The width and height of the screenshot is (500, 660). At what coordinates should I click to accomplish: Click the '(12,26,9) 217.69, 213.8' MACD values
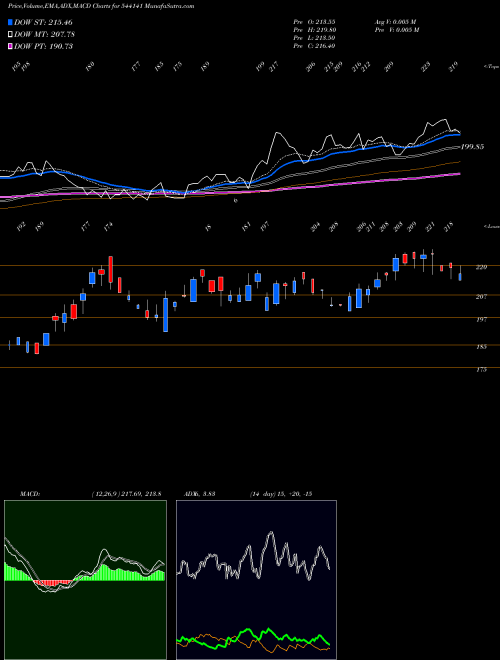pyautogui.click(x=126, y=494)
